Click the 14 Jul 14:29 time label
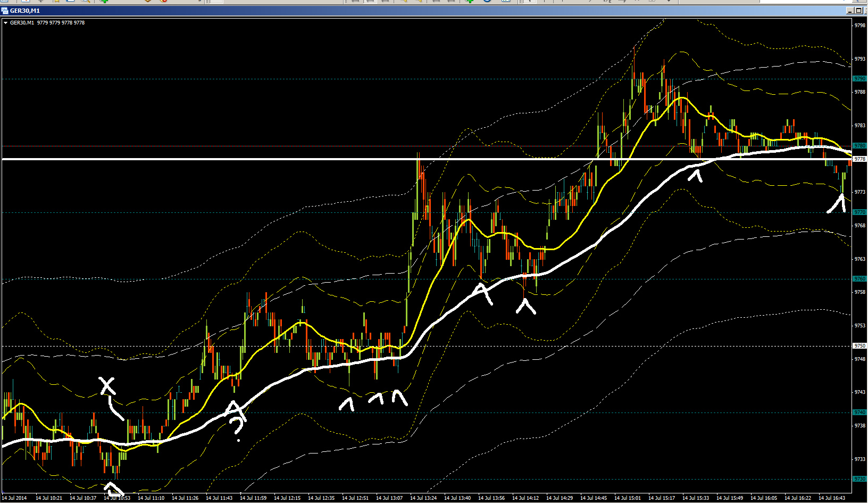The width and height of the screenshot is (868, 503). coord(560,498)
